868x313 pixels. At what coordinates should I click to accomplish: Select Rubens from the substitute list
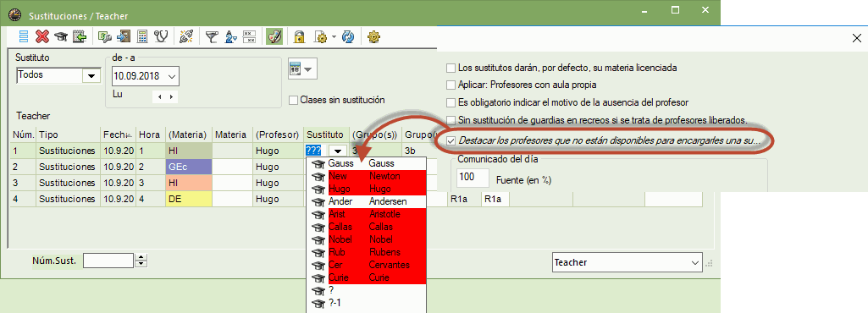coord(366,252)
